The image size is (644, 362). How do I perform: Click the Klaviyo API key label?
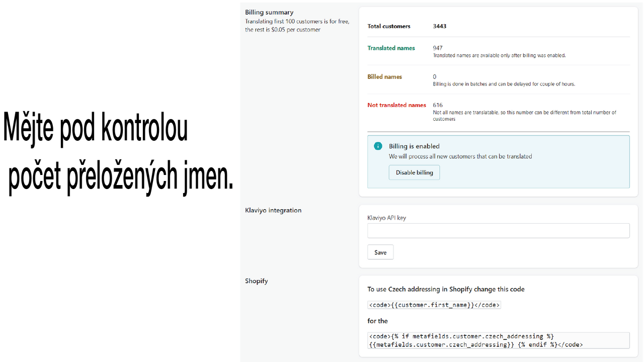point(387,218)
